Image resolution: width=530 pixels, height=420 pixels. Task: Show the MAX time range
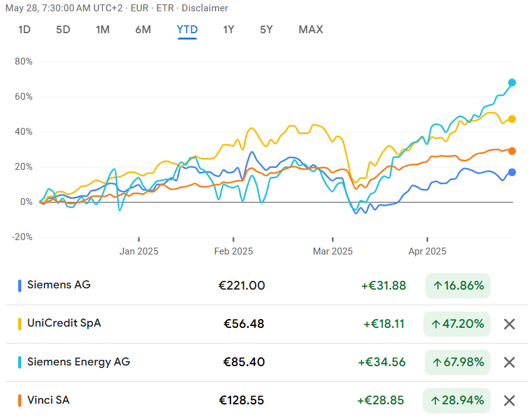click(x=311, y=29)
